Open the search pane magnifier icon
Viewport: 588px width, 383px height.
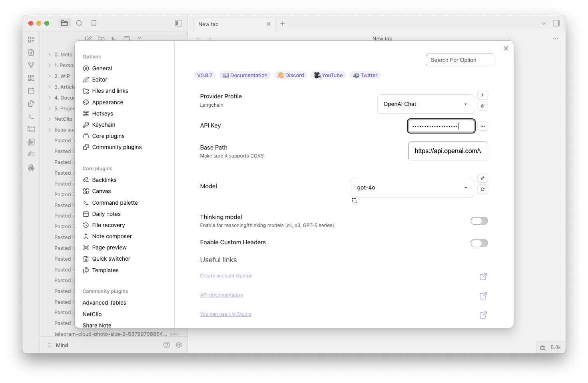pos(79,23)
